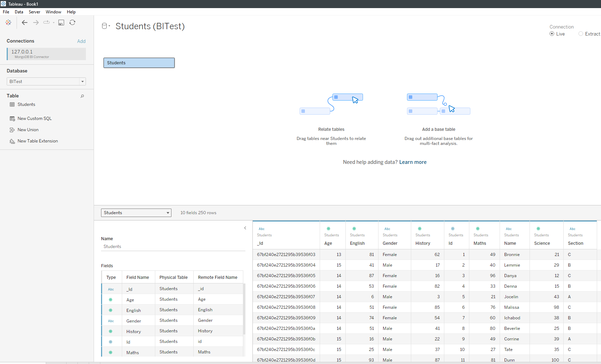The image size is (601, 364).
Task: Open the Students table selector dropdown
Action: pyautogui.click(x=136, y=213)
